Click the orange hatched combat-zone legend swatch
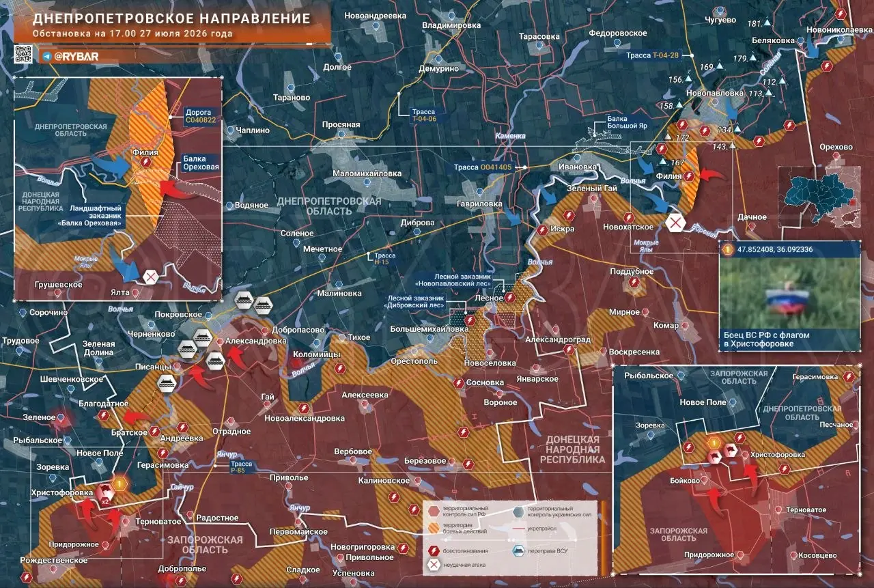874x588 pixels. [x=432, y=529]
